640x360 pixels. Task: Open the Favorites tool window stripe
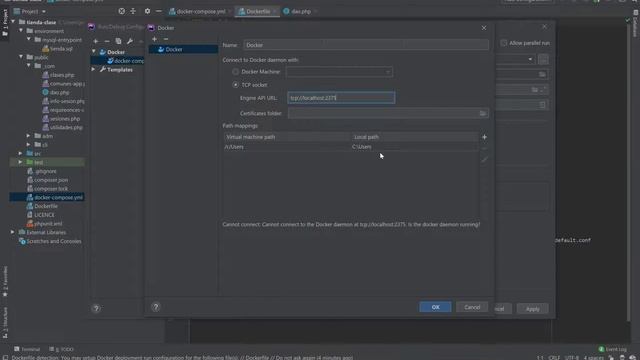pyautogui.click(x=5, y=282)
